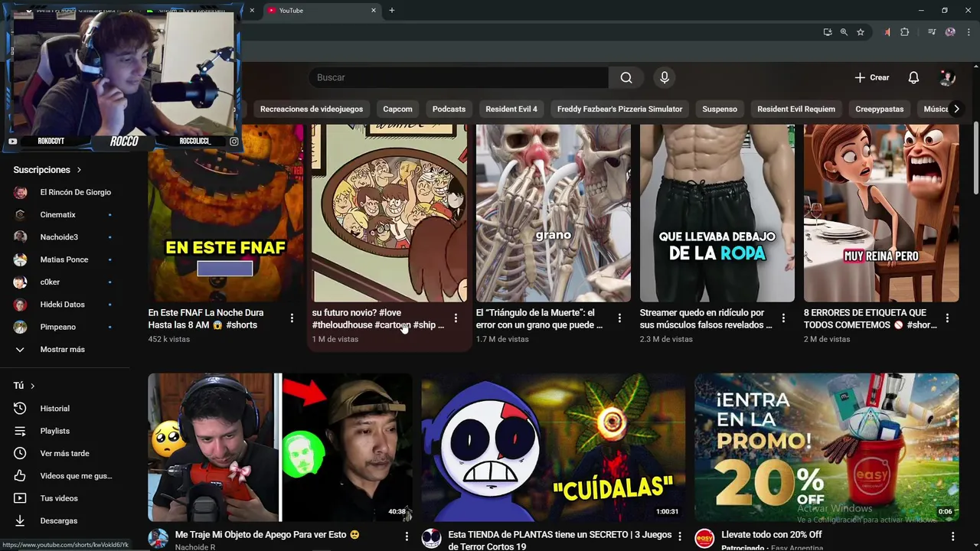
Task: Select Freddy Fazbear's Pizzeria Simulator chip
Action: coord(619,109)
